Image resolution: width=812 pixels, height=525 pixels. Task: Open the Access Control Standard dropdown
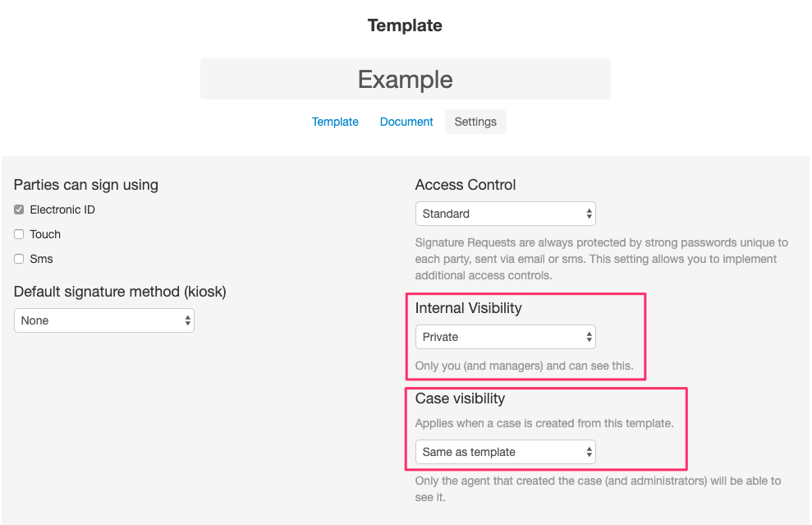click(506, 214)
